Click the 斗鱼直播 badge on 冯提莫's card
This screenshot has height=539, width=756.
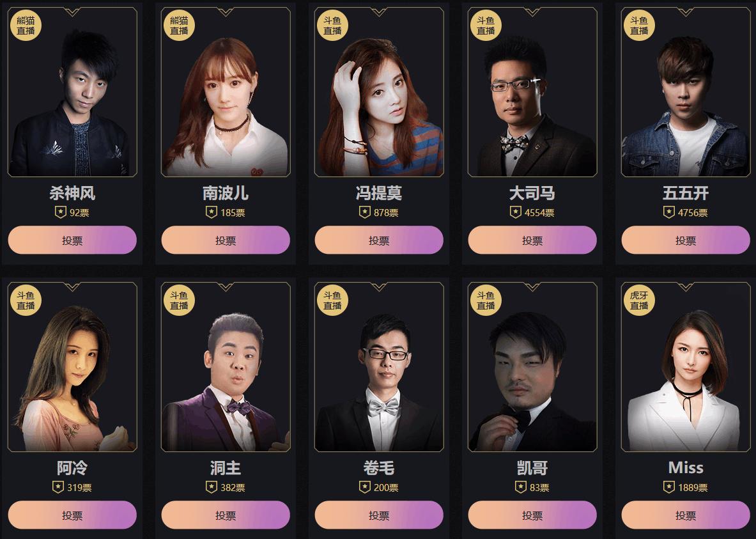point(332,26)
